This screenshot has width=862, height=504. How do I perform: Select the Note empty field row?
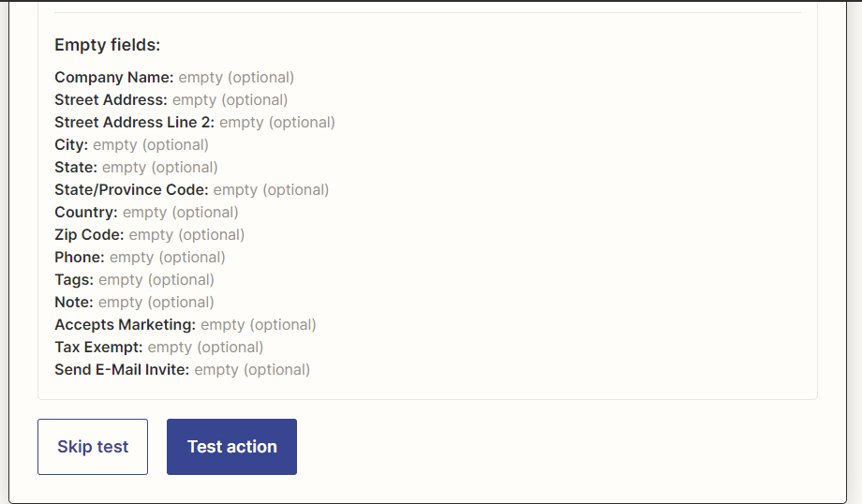[x=134, y=303]
